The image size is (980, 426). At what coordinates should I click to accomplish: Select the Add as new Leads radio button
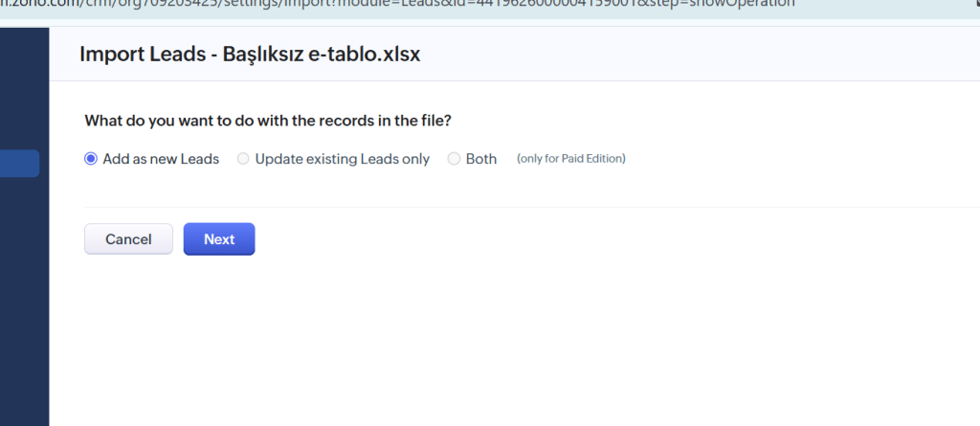[x=92, y=159]
